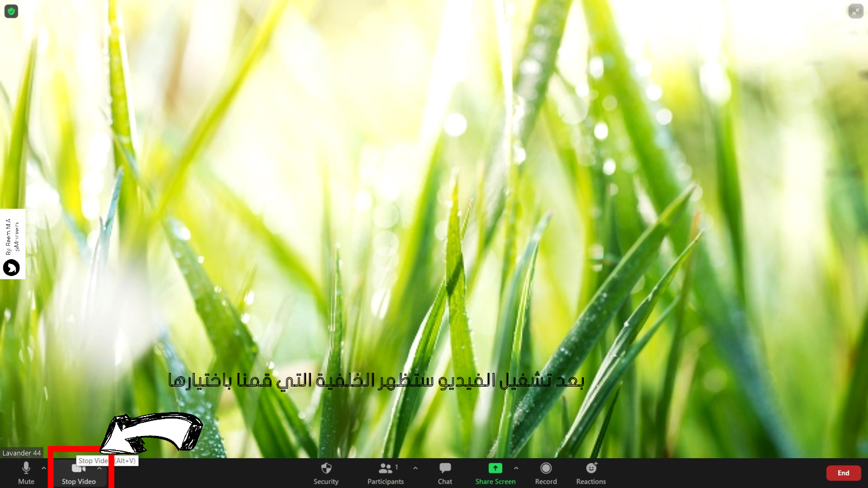Open the Participants panel
The height and width of the screenshot is (488, 868).
(385, 473)
